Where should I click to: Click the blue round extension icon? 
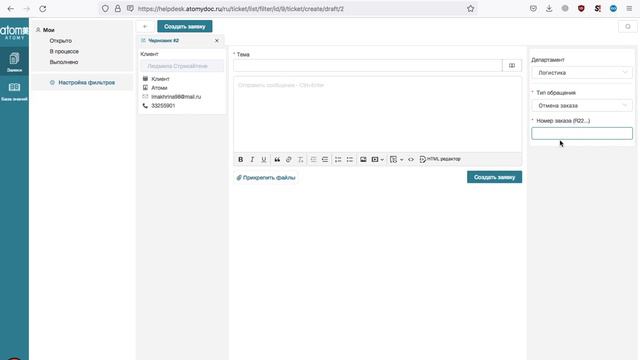(x=613, y=9)
